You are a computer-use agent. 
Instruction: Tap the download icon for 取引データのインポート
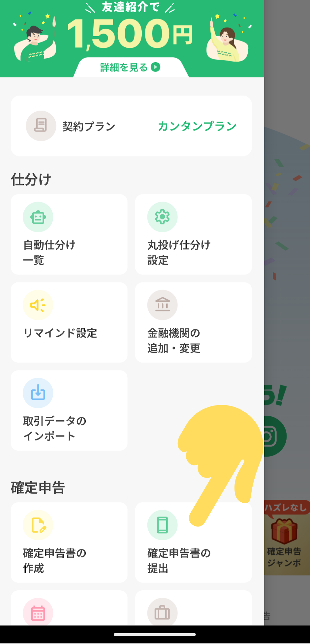38,393
